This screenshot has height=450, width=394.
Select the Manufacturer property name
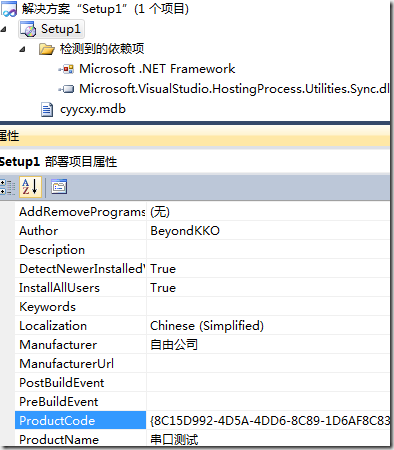[x=80, y=345]
